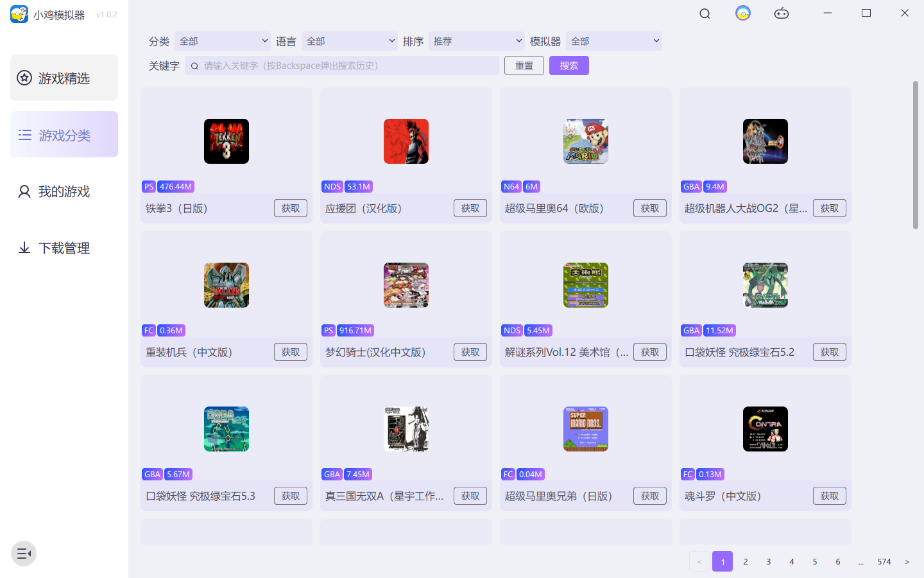Click the NDS tag on 应援团
924x578 pixels.
click(x=332, y=186)
